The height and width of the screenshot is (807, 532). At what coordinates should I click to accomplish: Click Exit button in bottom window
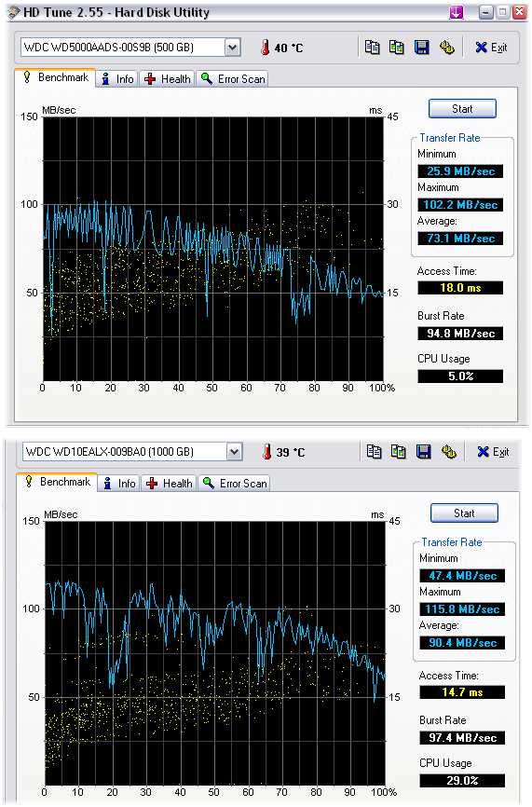[493, 452]
